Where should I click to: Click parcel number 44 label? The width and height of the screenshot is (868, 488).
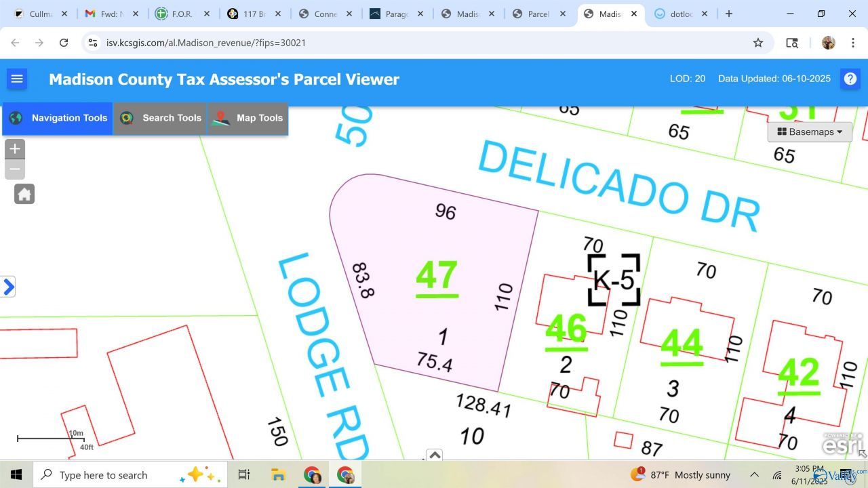coord(681,344)
